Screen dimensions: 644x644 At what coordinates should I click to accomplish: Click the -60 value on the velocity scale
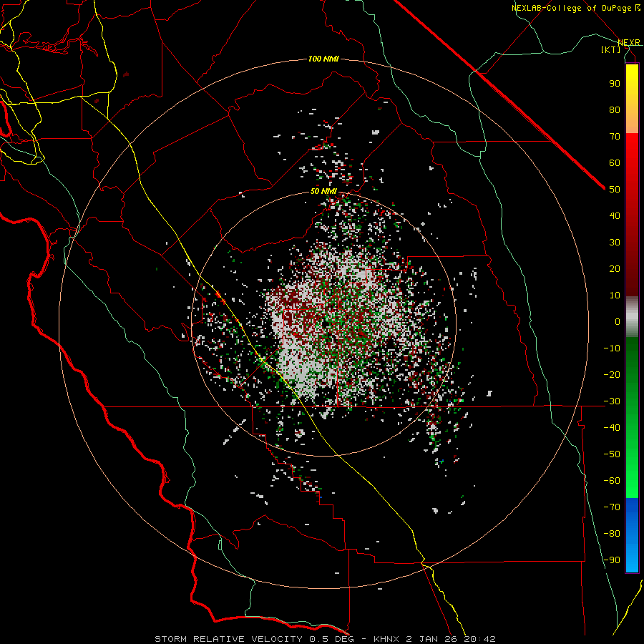coord(612,481)
